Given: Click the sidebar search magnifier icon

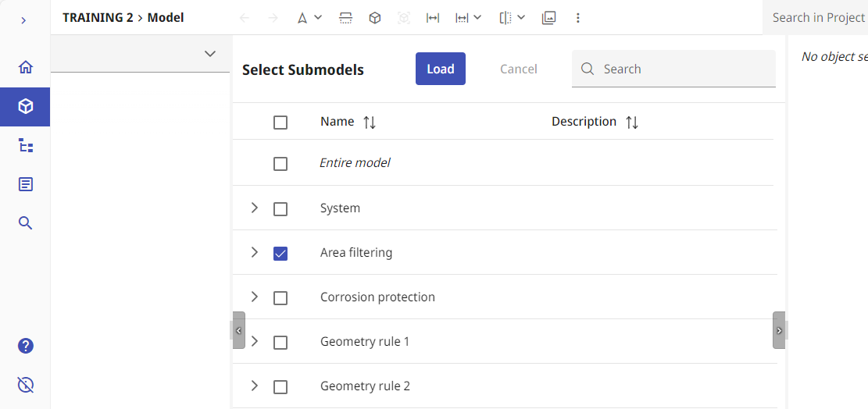Looking at the screenshot, I should pyautogui.click(x=26, y=222).
